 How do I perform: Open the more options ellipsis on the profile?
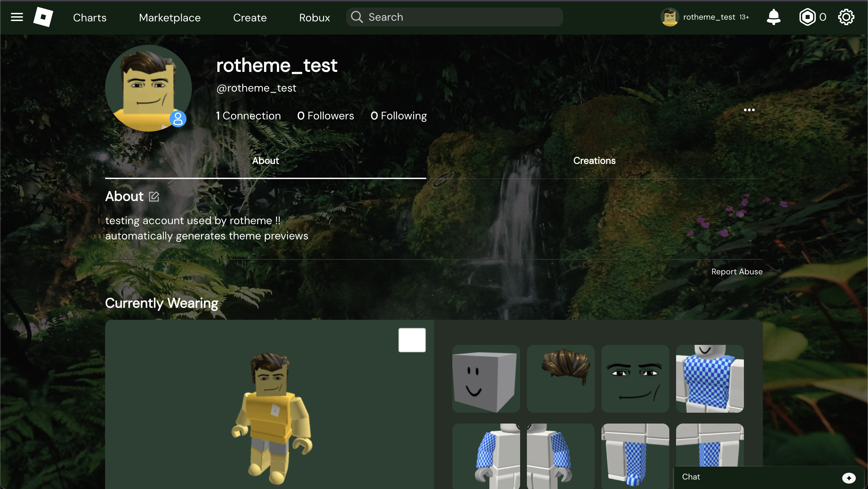coord(749,110)
